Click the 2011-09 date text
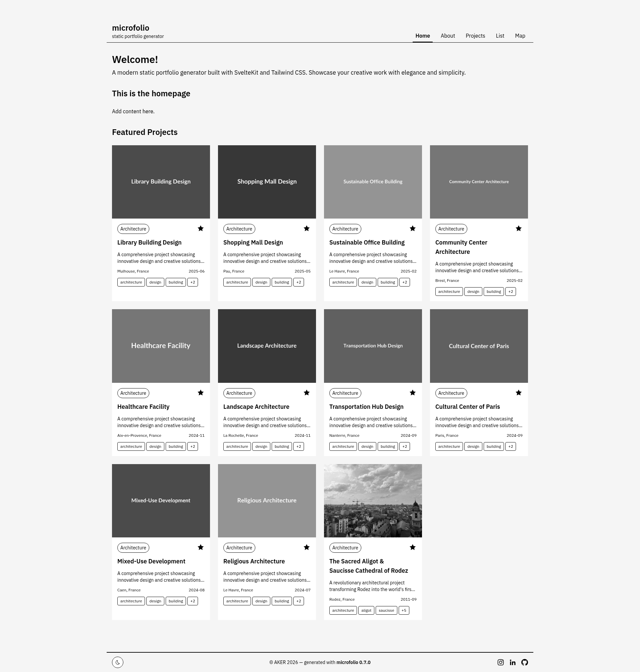 pyautogui.click(x=408, y=599)
